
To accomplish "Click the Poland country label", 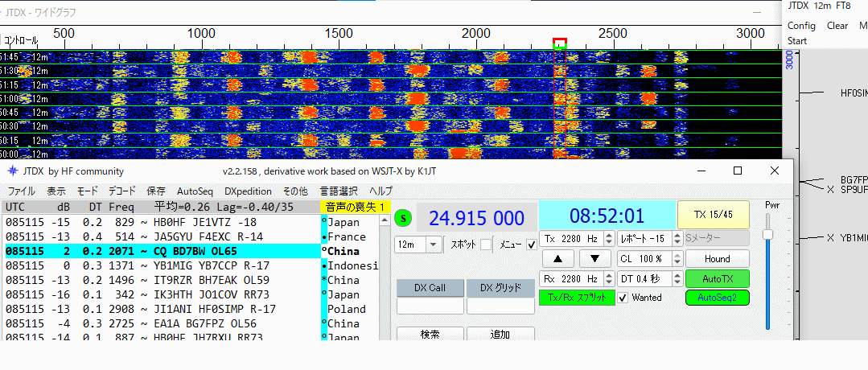I will point(347,309).
